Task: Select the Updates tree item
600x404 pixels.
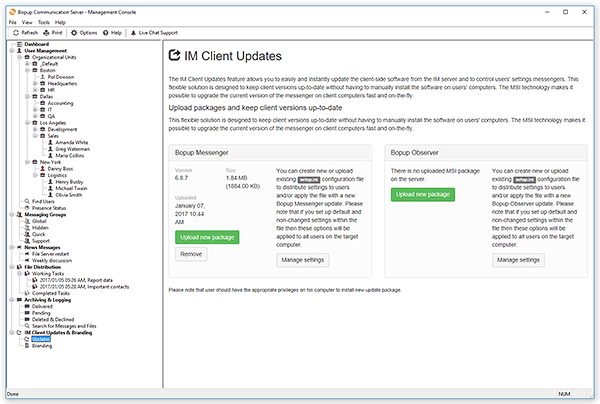Action: (x=41, y=339)
